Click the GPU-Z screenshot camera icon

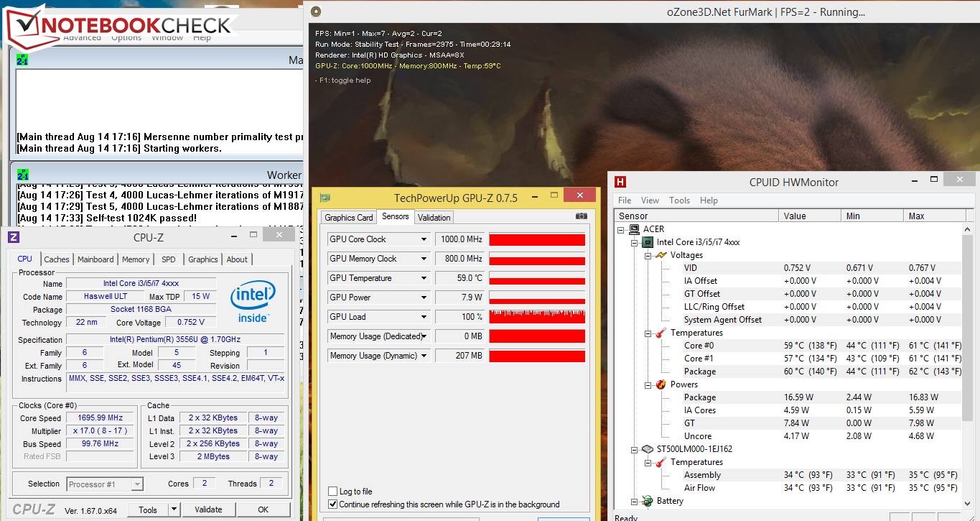point(582,216)
